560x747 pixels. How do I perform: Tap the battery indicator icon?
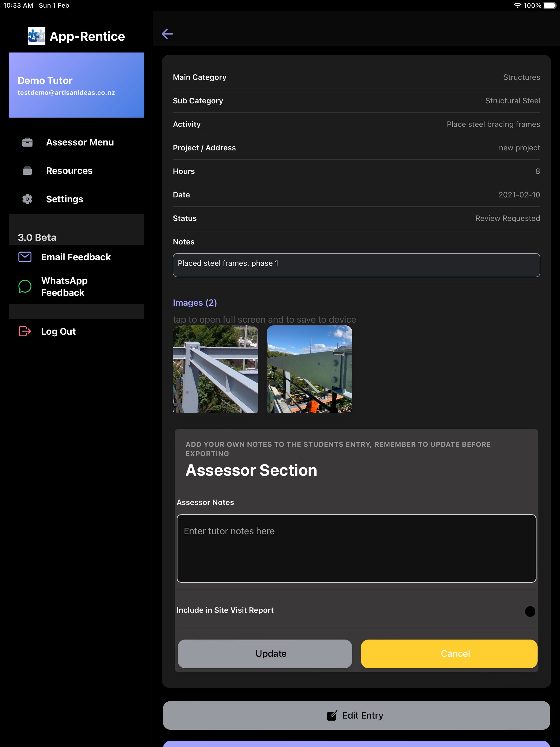point(550,5)
